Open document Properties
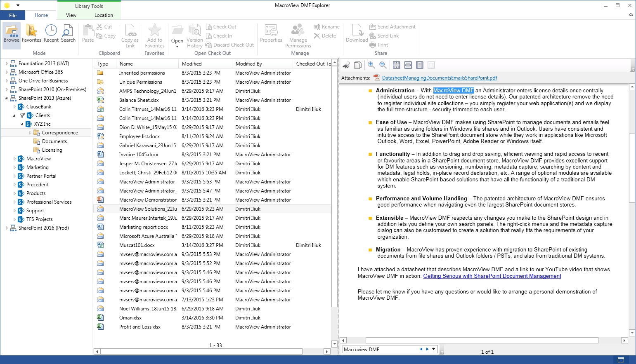The width and height of the screenshot is (636, 364). [271, 34]
